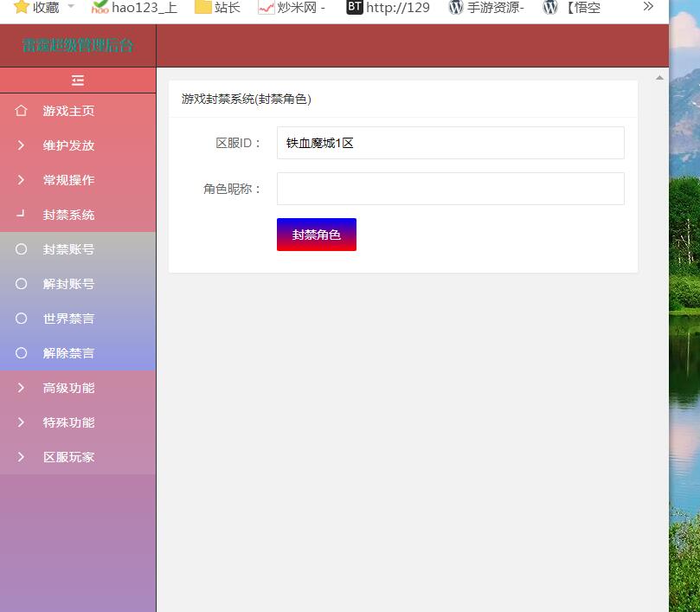Select the circle next to 世界禁言
The width and height of the screenshot is (700, 612).
(x=22, y=319)
